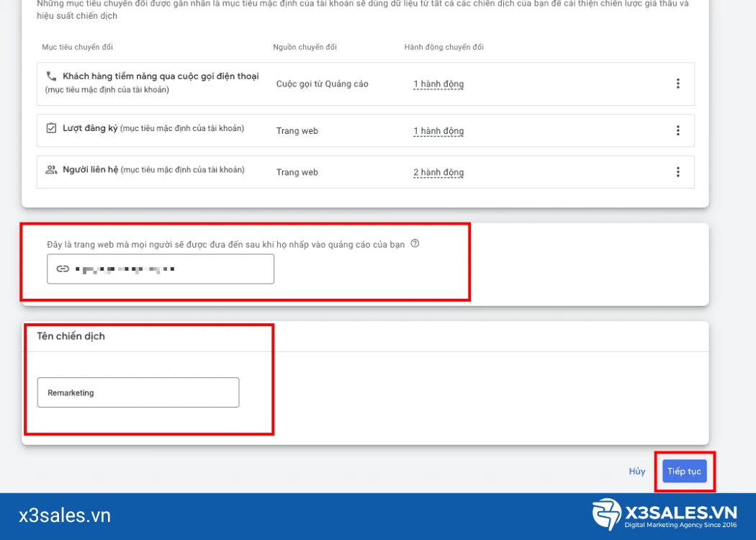
Task: Click the campaign name field containing Remarketing
Action: pyautogui.click(x=138, y=392)
